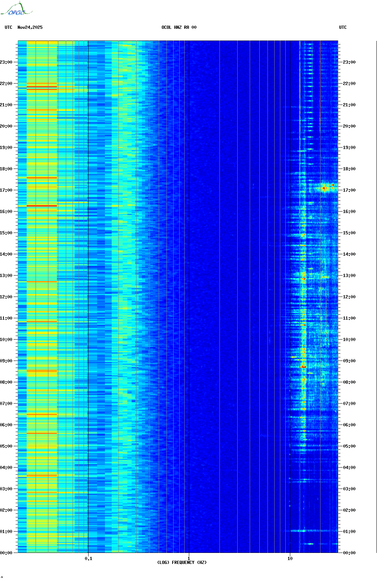
Task: Click 22:00 on the left time axis
Action: pyautogui.click(x=6, y=84)
